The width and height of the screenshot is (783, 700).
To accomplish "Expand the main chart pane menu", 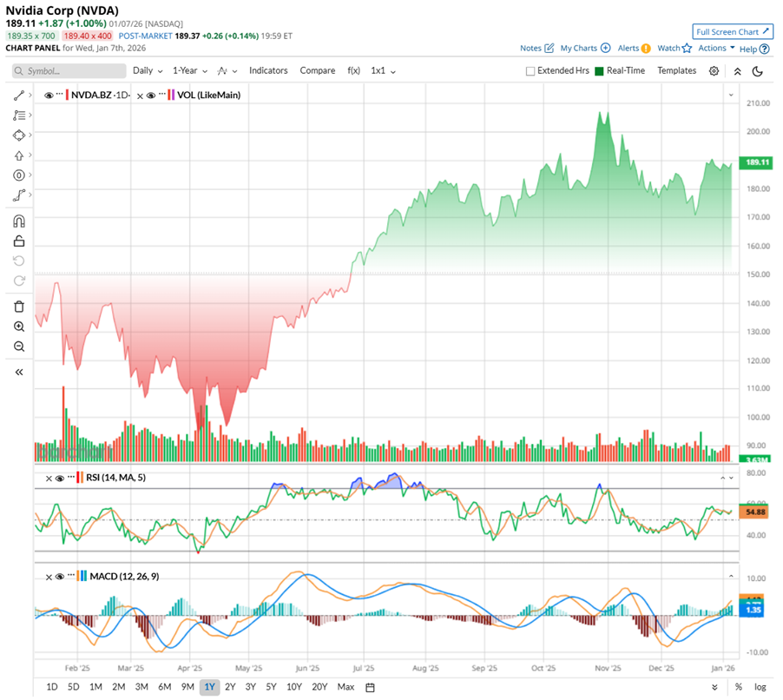I will pyautogui.click(x=731, y=95).
